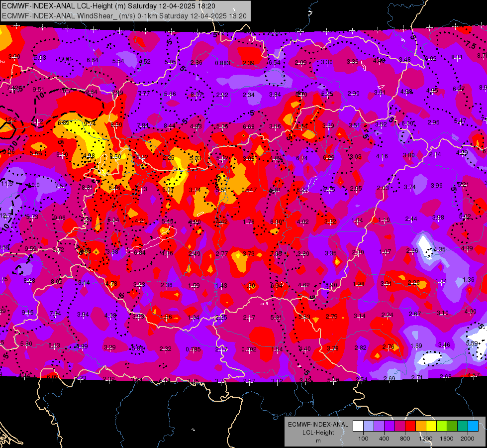Viewport: 487px width, 448px height.
Task: Click the legend unit label m
Action: [x=318, y=441]
